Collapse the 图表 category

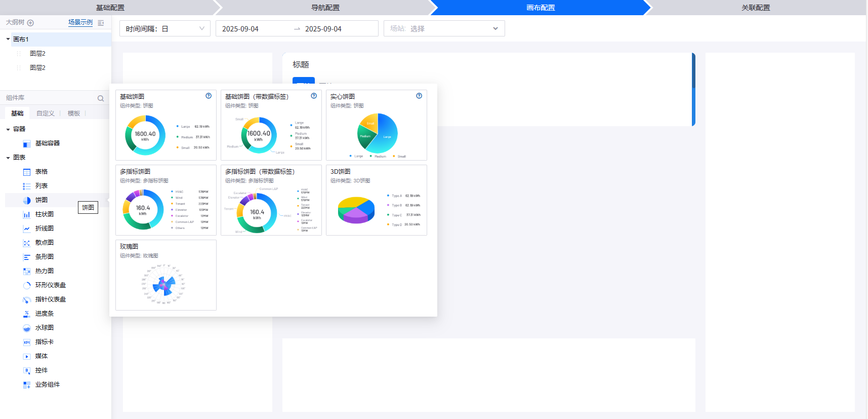[x=8, y=158]
